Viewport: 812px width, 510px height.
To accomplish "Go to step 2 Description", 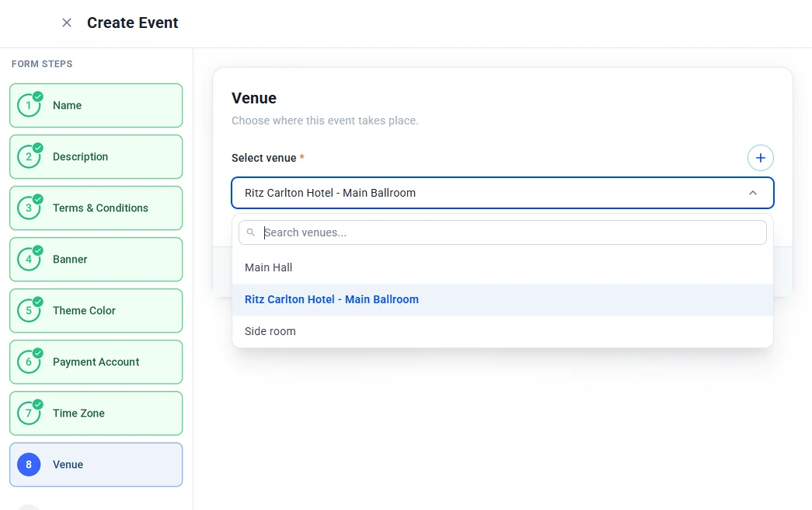I will point(96,156).
